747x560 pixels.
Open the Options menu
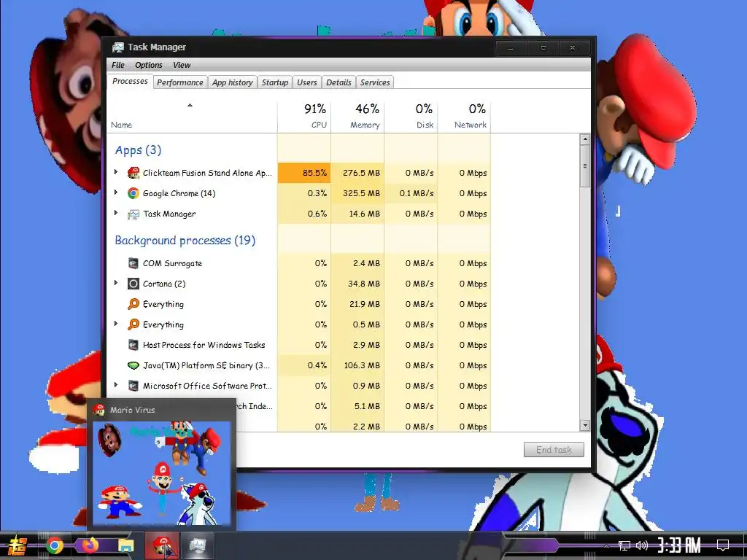point(149,65)
